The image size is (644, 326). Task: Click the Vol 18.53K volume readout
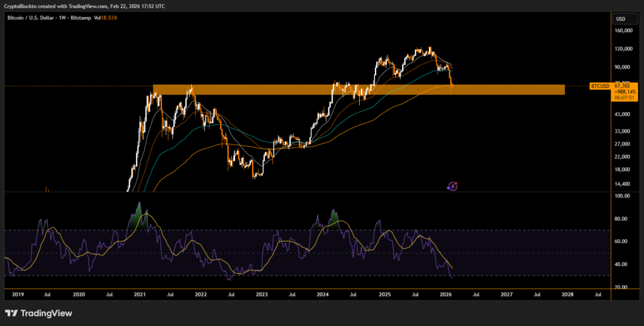point(105,18)
